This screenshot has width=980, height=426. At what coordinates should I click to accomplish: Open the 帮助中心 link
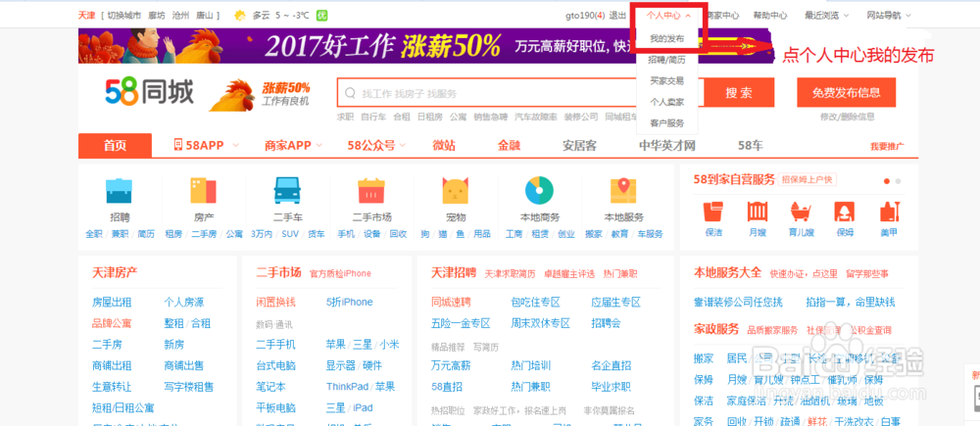point(770,16)
